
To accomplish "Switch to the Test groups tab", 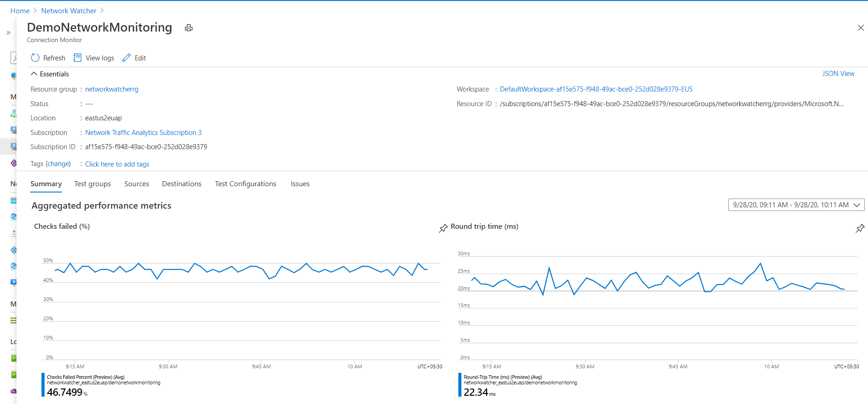I will coord(93,184).
